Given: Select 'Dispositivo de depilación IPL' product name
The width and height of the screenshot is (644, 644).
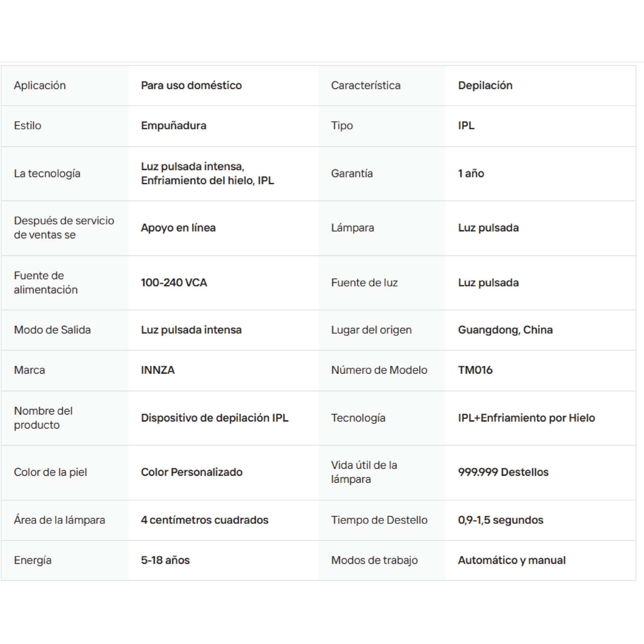Looking at the screenshot, I should coord(214,418).
